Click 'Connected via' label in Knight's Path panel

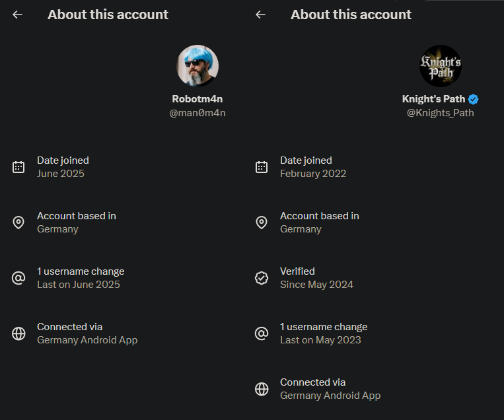pos(312,382)
